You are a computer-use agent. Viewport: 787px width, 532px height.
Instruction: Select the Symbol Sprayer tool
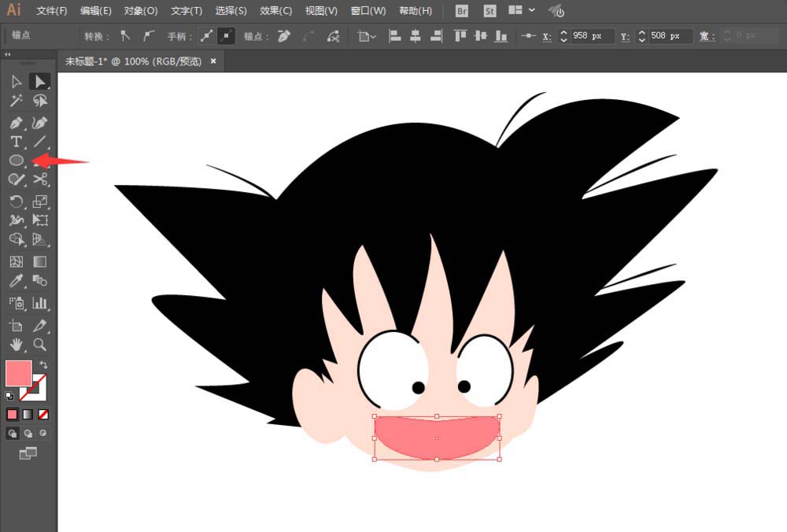point(16,303)
